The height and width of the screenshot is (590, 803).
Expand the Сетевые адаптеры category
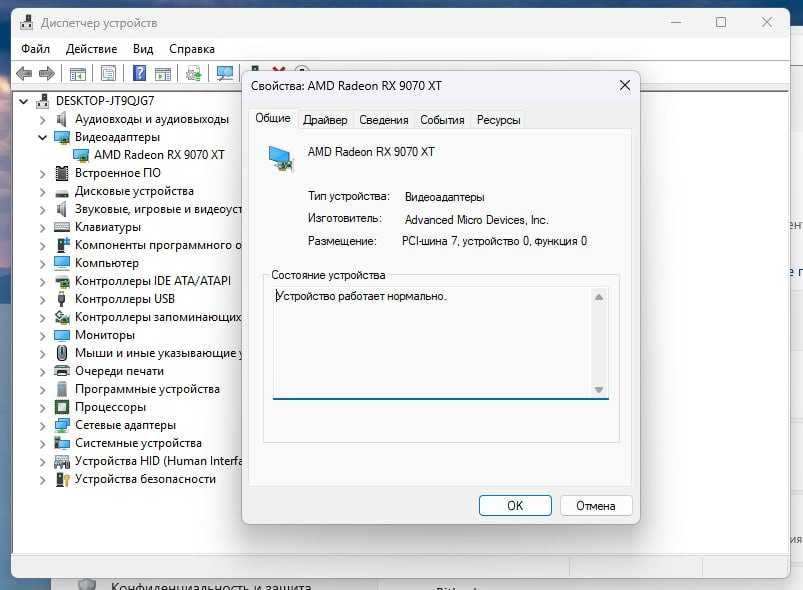click(x=43, y=426)
